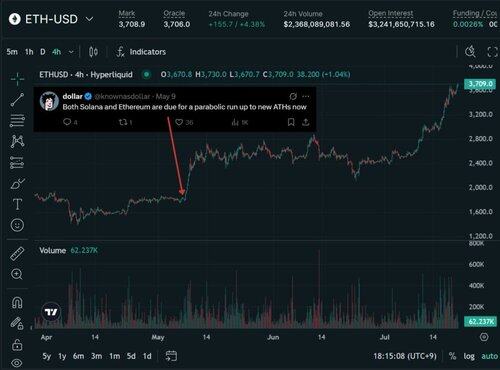Open timezone menu at 18:15:08 (UTC+9)

(405, 356)
